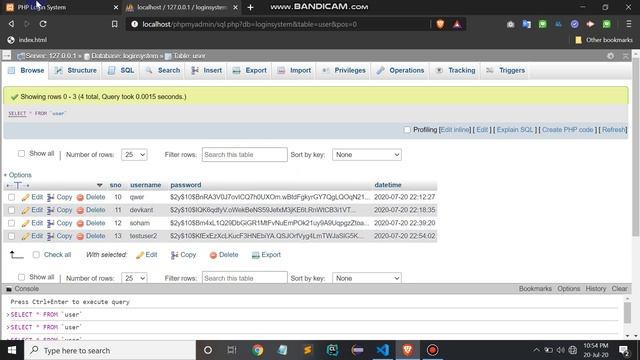Tick the Check all checkbox

(x=36, y=255)
